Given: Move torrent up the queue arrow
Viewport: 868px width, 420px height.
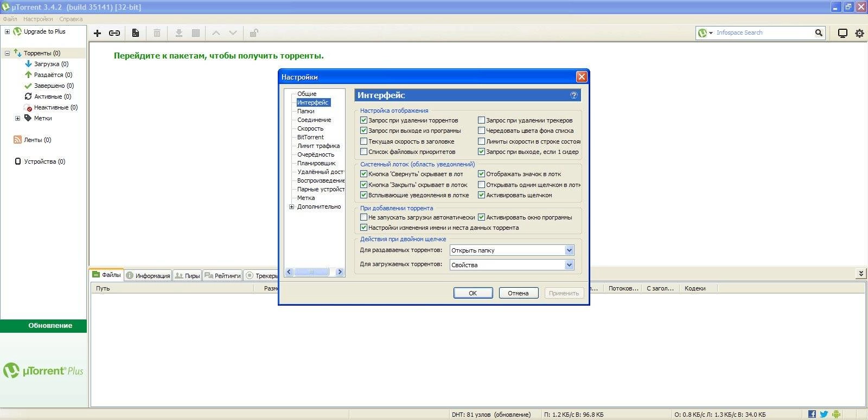Looking at the screenshot, I should tap(216, 33).
